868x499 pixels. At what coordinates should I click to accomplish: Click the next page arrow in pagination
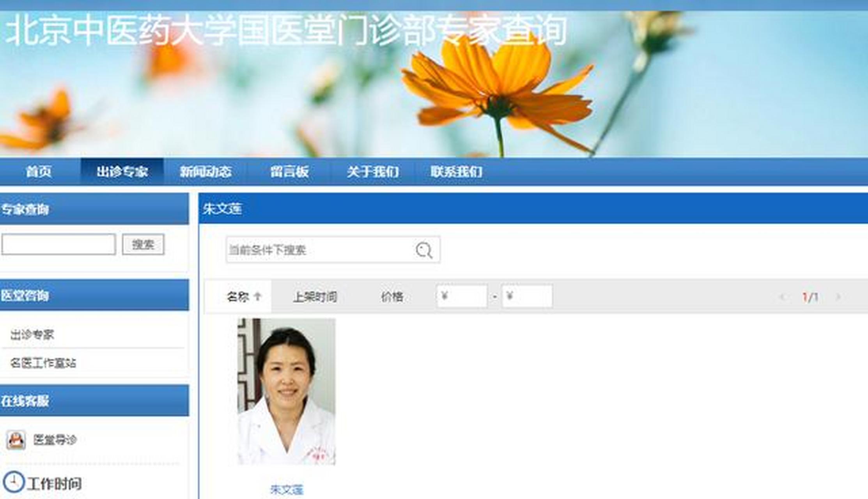pyautogui.click(x=838, y=297)
